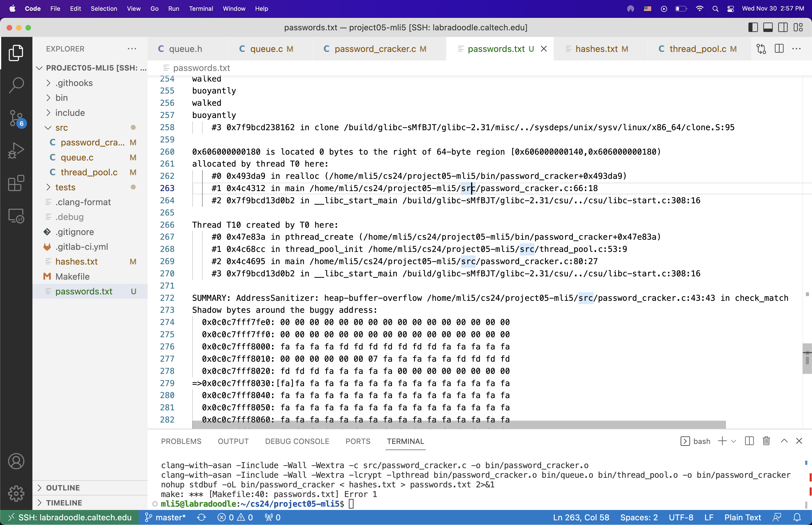Split the editor to the right
Image resolution: width=812 pixels, height=525 pixels.
click(x=779, y=49)
